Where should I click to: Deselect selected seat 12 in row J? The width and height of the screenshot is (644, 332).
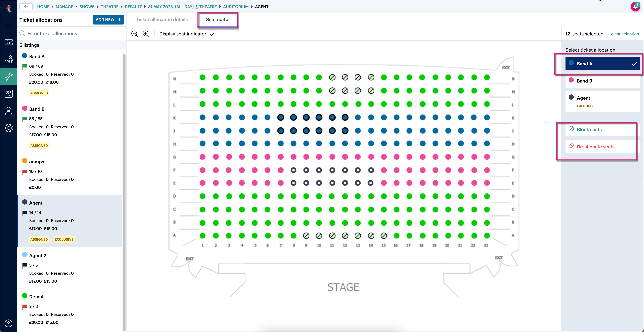(345, 131)
